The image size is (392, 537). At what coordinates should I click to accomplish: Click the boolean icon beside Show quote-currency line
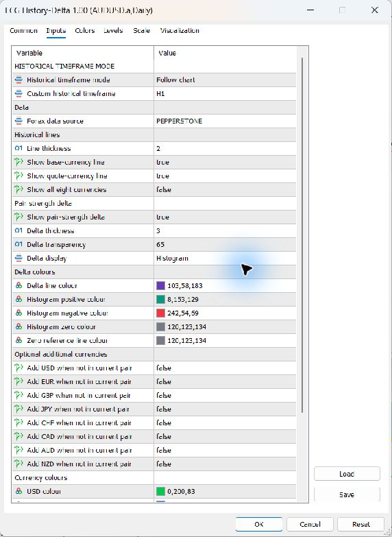click(x=19, y=176)
